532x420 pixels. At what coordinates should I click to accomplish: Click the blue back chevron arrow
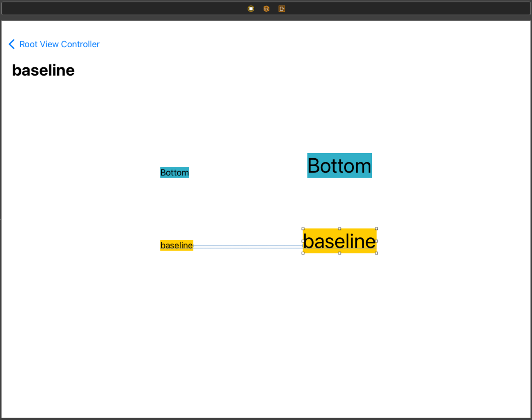click(x=12, y=44)
